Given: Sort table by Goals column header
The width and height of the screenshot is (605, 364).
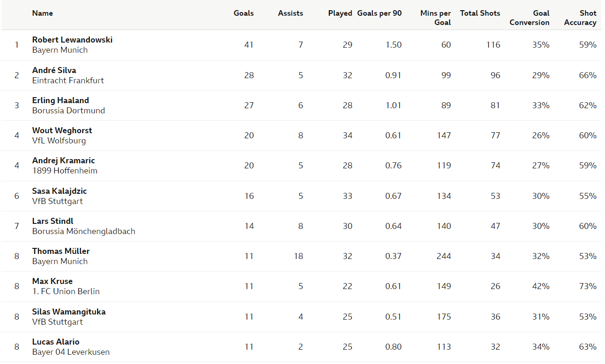Looking at the screenshot, I should coord(243,13).
